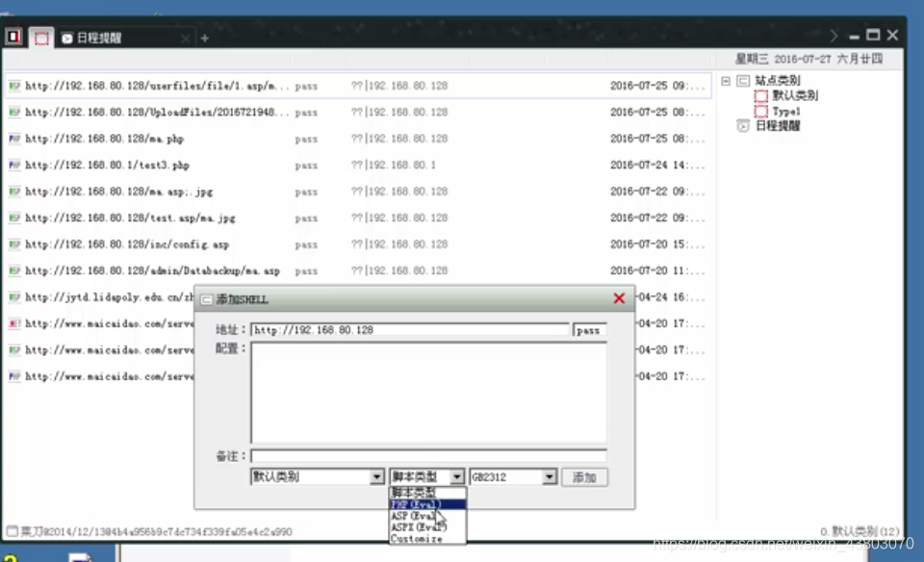Focus the 地址 URL input field

coord(410,330)
